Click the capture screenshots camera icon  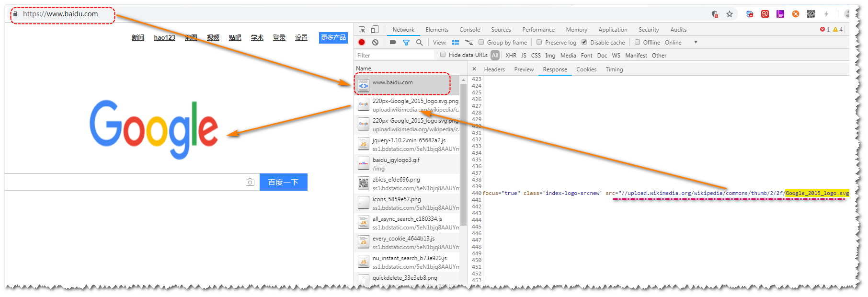[x=393, y=42]
